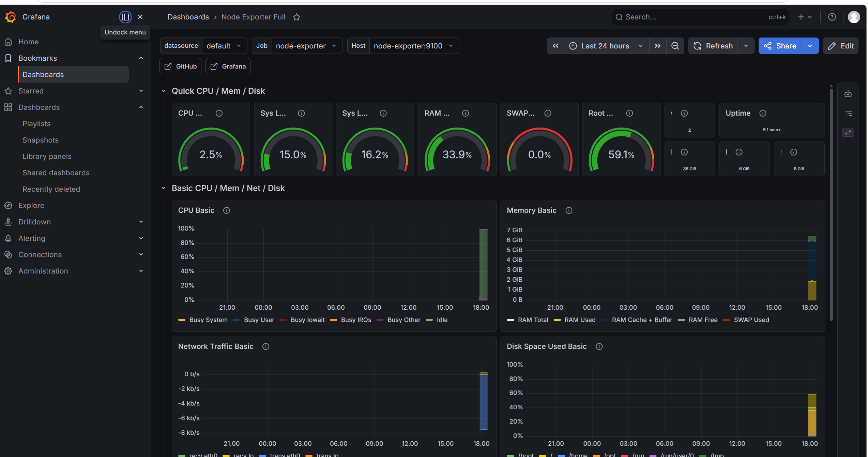Undock the side menu
This screenshot has height=457, width=868.
pyautogui.click(x=125, y=17)
